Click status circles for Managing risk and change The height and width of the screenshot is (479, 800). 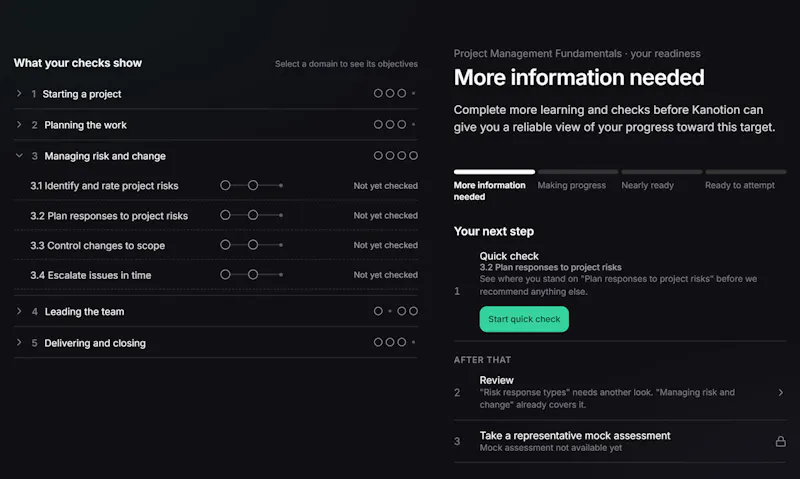[395, 156]
